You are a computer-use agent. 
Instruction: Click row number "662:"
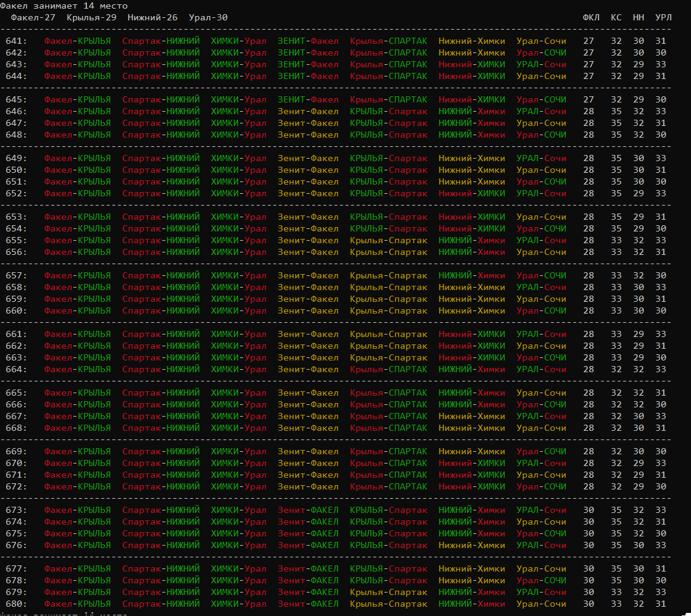(x=16, y=346)
